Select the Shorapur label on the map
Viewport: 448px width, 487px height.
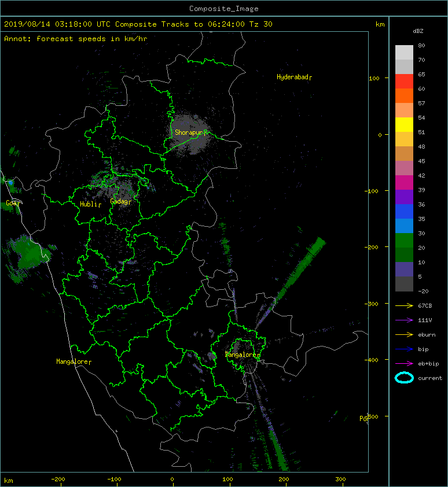(189, 132)
